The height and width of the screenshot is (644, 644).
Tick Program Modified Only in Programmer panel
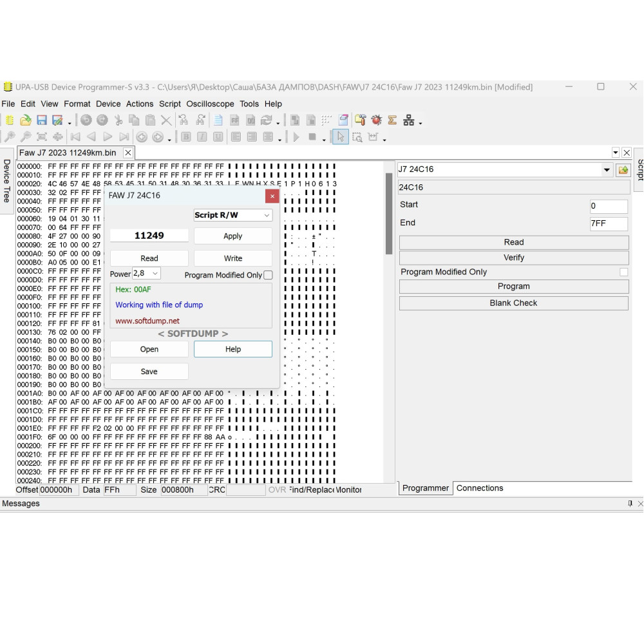tap(623, 272)
